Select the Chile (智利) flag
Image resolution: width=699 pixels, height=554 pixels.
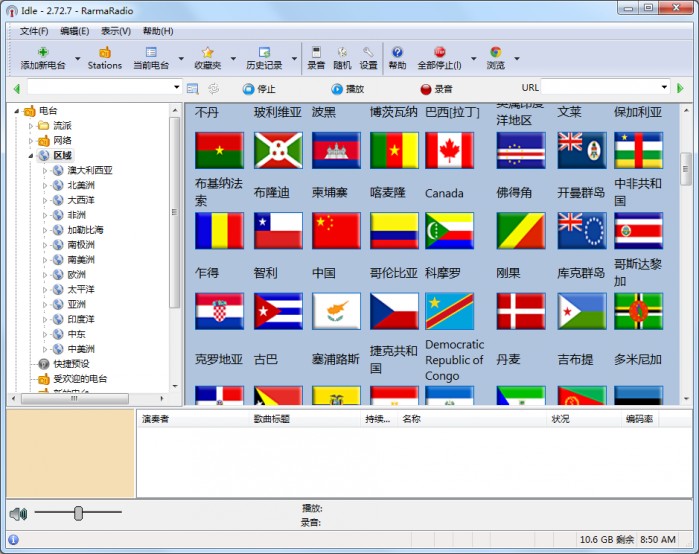[x=278, y=230]
